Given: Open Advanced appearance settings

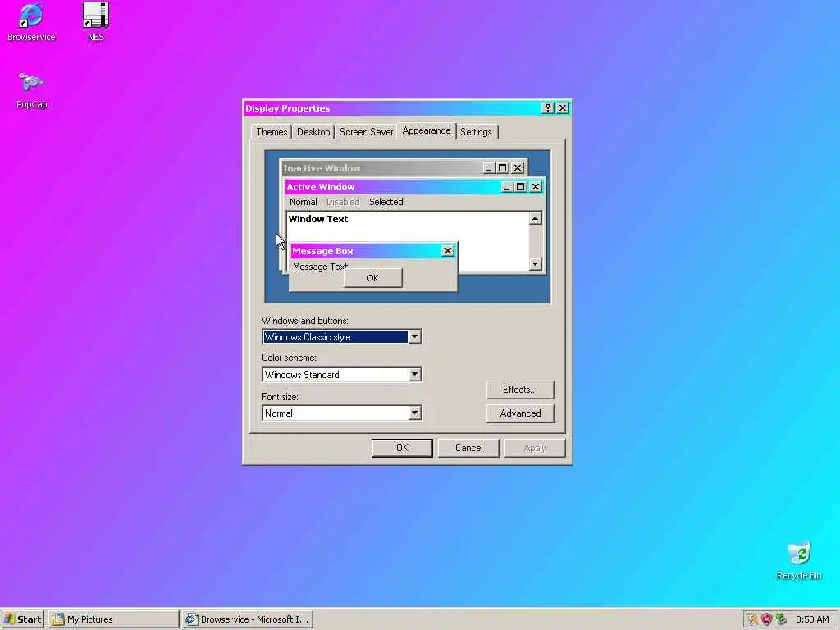Looking at the screenshot, I should point(519,413).
